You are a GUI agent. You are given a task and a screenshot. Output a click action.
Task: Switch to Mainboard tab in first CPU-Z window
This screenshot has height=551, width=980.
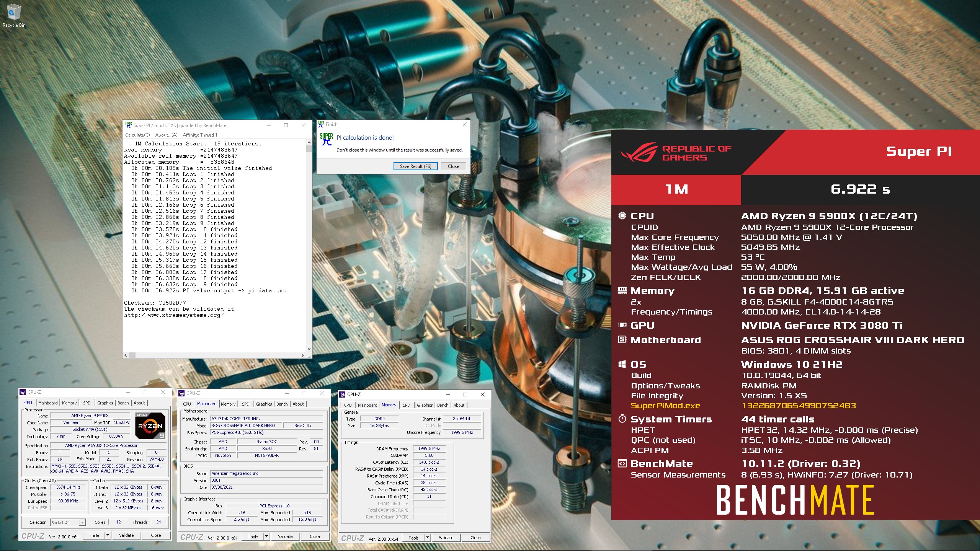(x=48, y=403)
